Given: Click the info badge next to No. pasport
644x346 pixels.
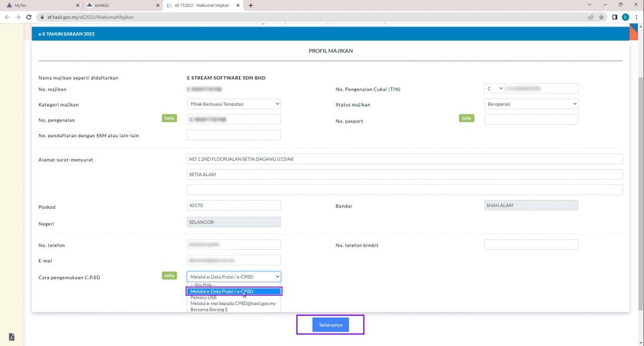Looking at the screenshot, I should (x=466, y=118).
